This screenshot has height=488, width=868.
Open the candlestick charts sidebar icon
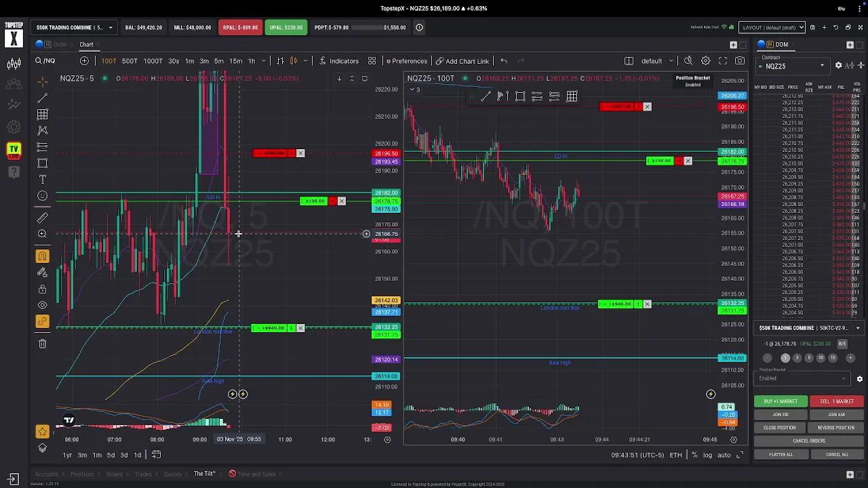click(14, 64)
